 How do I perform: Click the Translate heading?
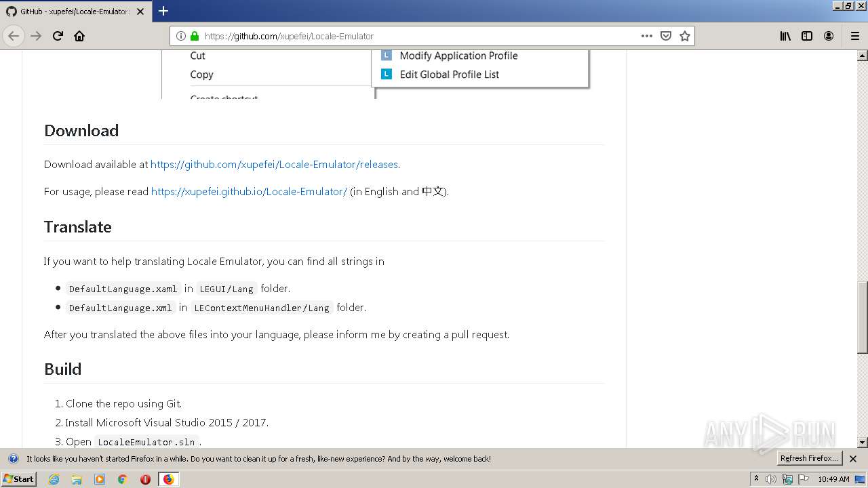pyautogui.click(x=78, y=226)
